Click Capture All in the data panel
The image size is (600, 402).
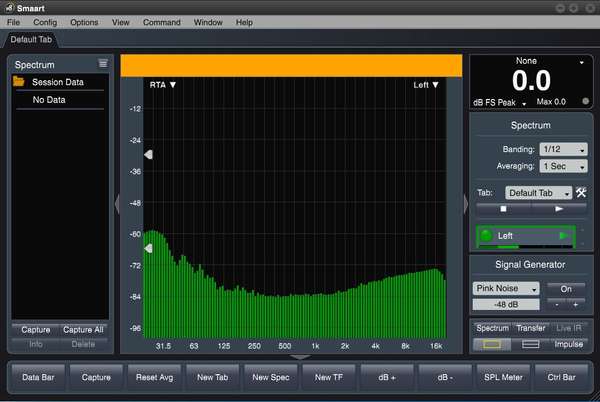tap(83, 330)
